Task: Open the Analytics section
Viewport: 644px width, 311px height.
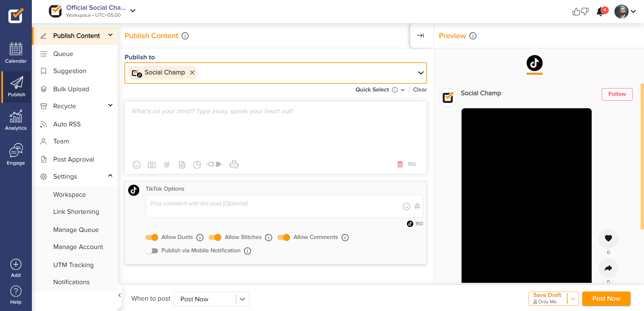Action: pos(16,120)
